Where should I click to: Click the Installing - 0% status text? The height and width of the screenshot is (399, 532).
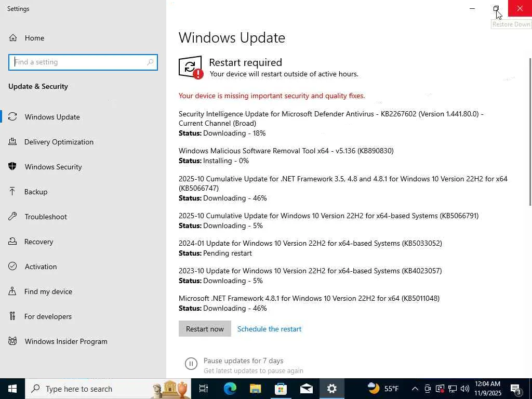(x=225, y=161)
